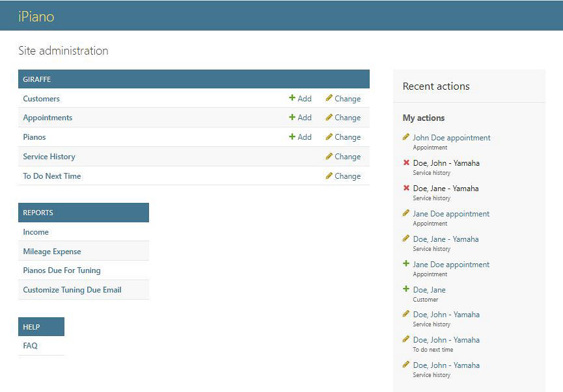Click green plus icon beside Doe, Jane customer
This screenshot has height=392, width=563.
pyautogui.click(x=406, y=289)
